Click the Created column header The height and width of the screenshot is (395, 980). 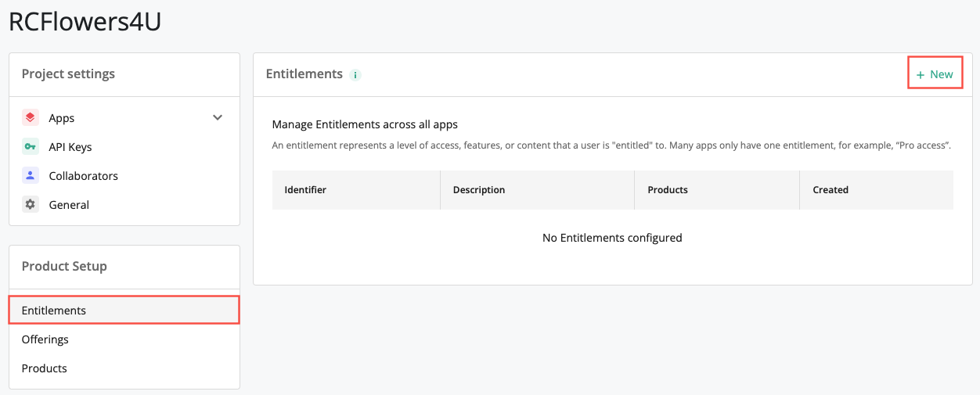[830, 190]
